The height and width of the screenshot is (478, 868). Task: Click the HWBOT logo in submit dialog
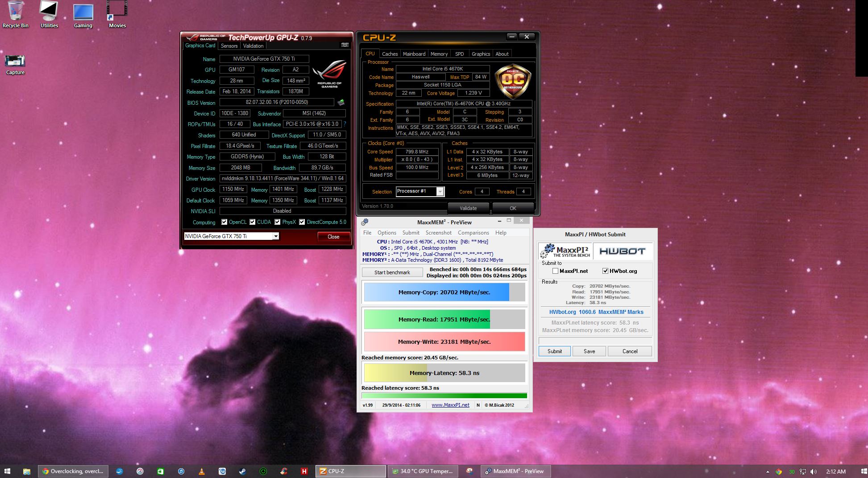pos(622,251)
